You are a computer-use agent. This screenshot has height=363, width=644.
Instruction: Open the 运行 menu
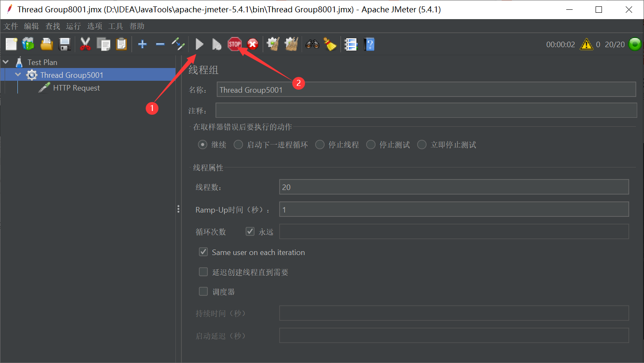(x=73, y=26)
